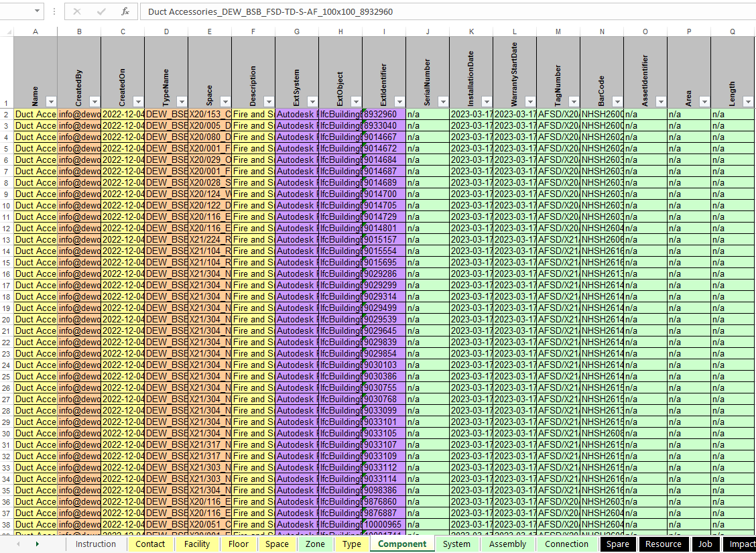Click the Space cell X20/051_C

pos(210,525)
